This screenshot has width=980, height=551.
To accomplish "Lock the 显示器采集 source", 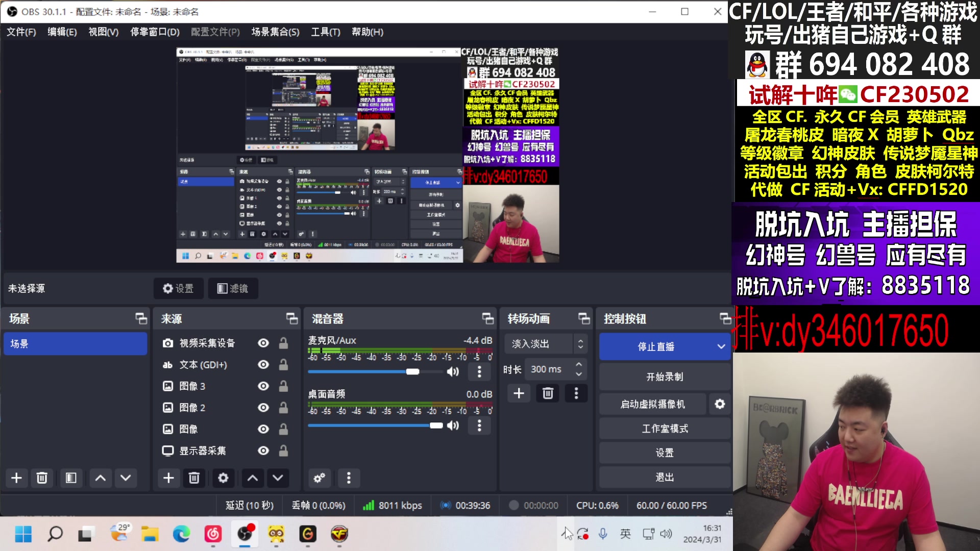I will (x=283, y=450).
